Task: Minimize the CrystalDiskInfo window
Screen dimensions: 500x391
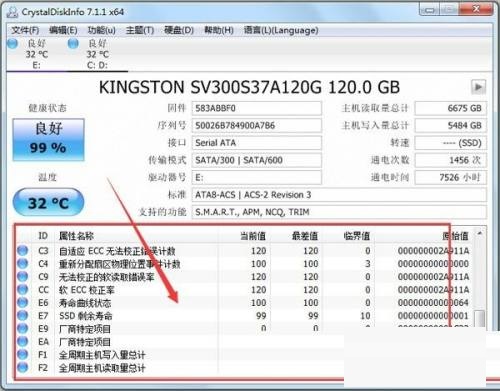Action: (x=430, y=10)
